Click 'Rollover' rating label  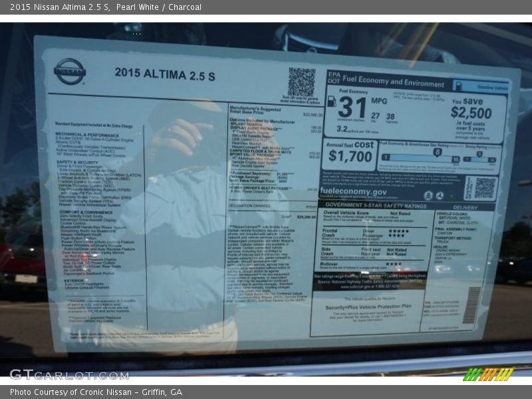coord(329,263)
